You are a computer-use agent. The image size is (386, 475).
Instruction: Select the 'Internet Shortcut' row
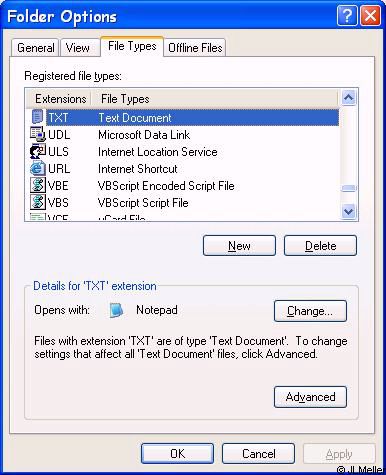[183, 168]
